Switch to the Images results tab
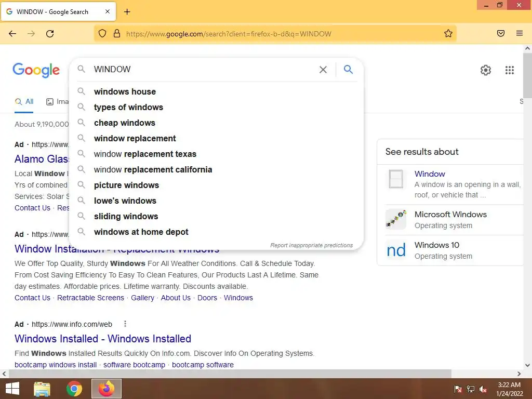 click(57, 101)
